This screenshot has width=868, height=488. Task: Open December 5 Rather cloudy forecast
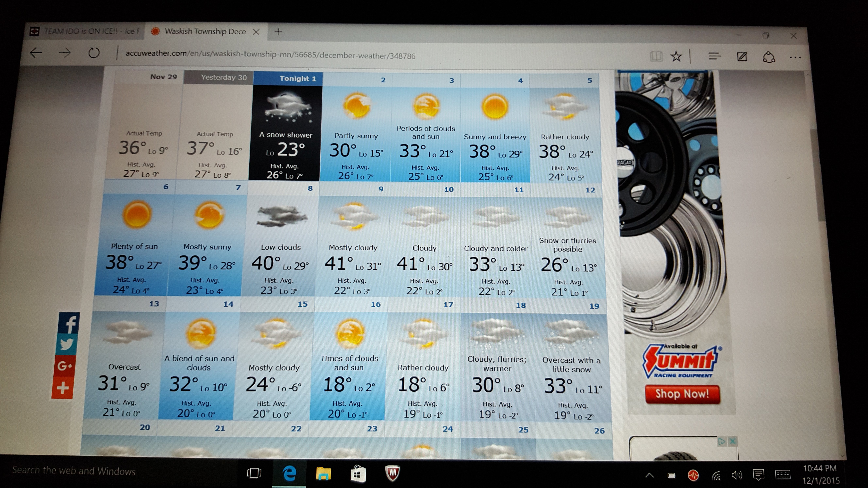(565, 129)
